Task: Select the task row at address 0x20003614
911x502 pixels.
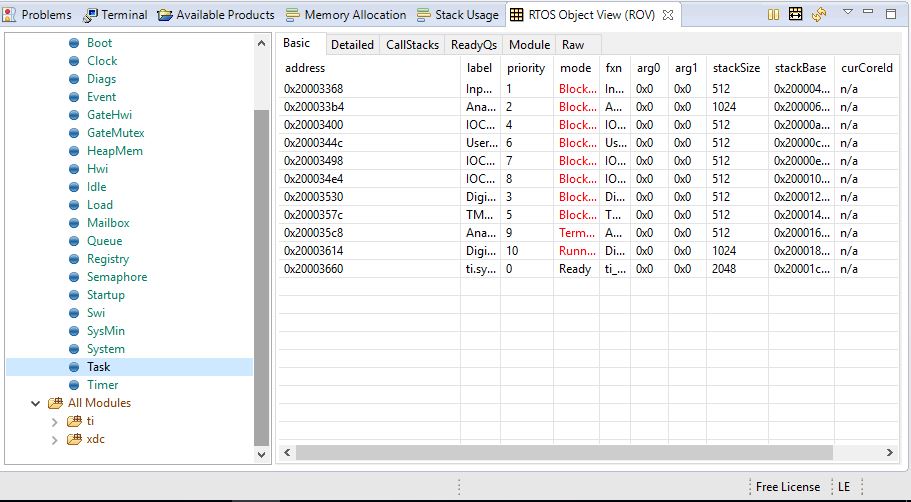Action: point(589,251)
